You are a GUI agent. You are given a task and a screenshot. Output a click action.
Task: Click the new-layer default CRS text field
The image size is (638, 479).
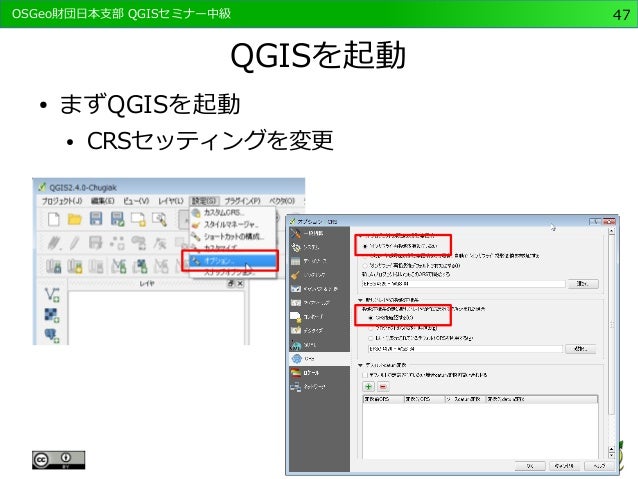click(x=465, y=349)
